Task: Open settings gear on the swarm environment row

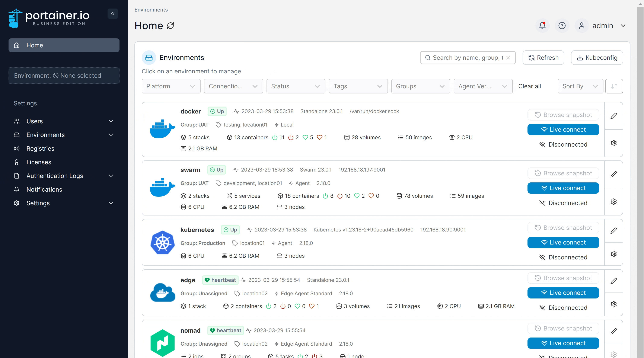Action: pyautogui.click(x=614, y=202)
